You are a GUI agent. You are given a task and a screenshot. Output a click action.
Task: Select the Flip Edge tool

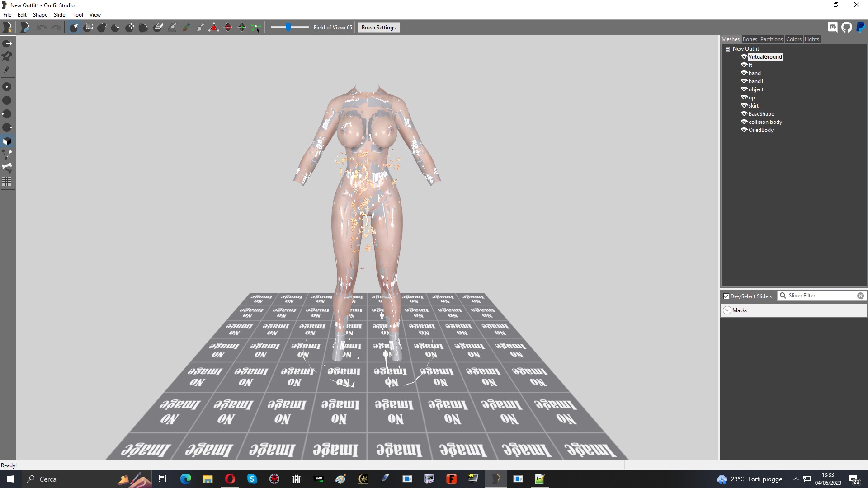click(x=228, y=28)
